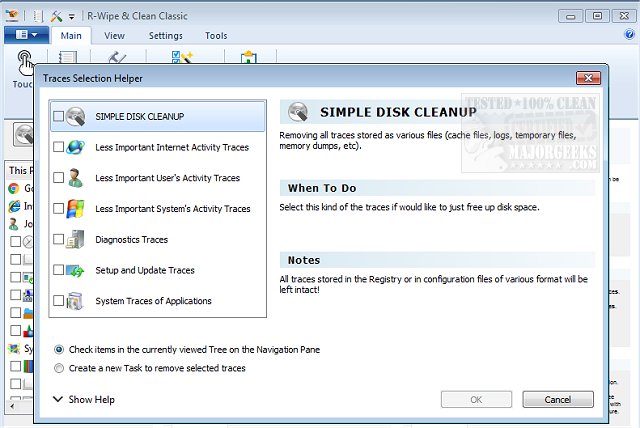Check the SIMPLE DISK CLEANUP checkbox
Image resolution: width=640 pixels, height=428 pixels.
(58, 116)
